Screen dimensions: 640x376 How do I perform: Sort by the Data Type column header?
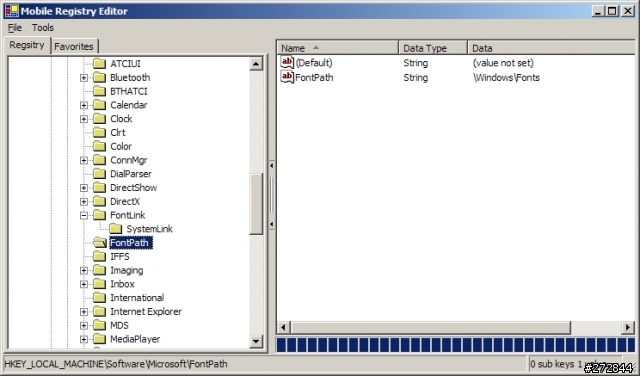[433, 48]
